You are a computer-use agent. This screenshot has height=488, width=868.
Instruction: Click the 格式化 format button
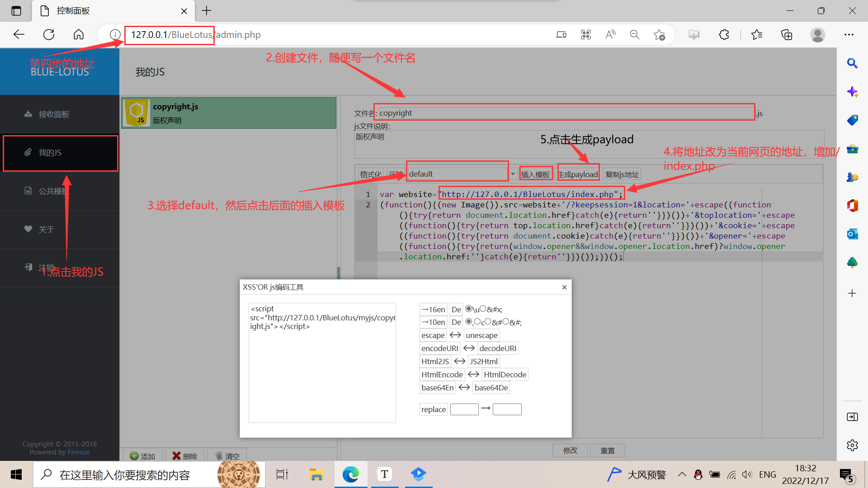[370, 174]
